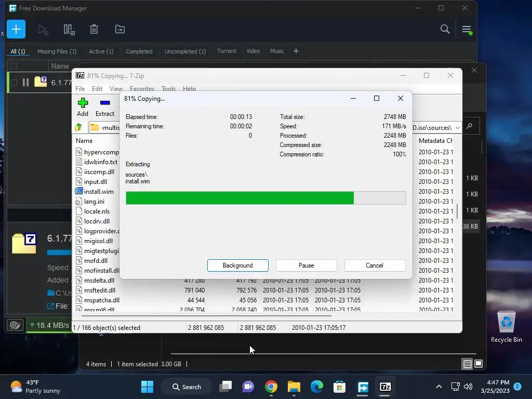Viewport: 532px width, 399px height.
Task: Switch to the Uncompleted (1) tab
Action: [x=185, y=51]
